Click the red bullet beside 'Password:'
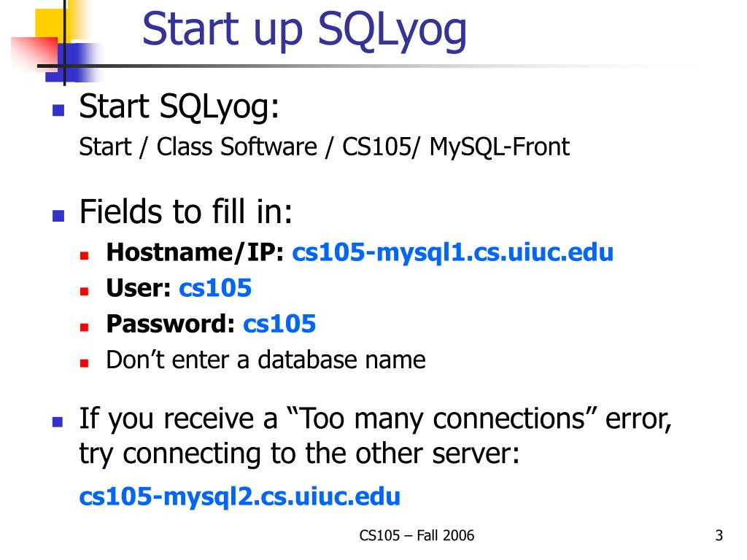This screenshot has width=747, height=560. (x=85, y=327)
